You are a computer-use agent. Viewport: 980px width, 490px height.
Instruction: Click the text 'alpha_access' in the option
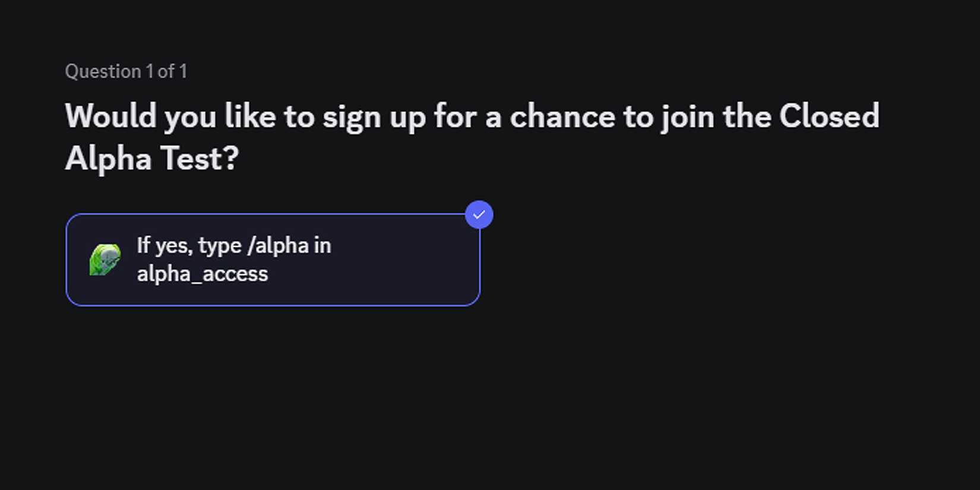coord(203,274)
